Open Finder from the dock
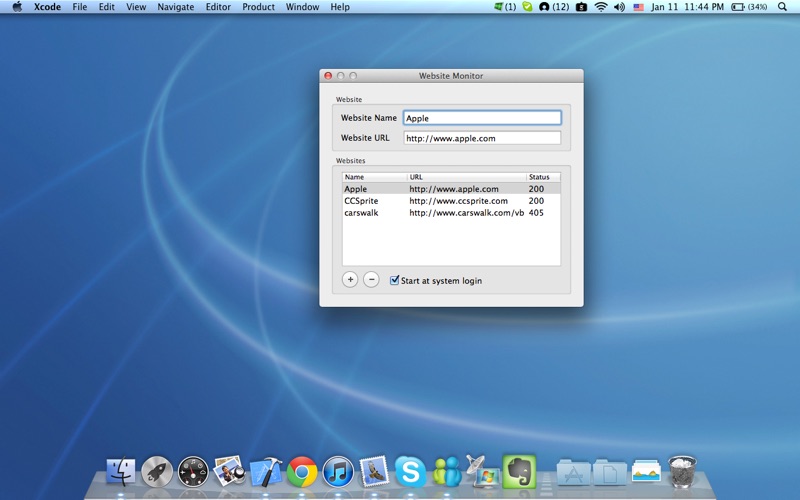800x500 pixels. [x=121, y=471]
